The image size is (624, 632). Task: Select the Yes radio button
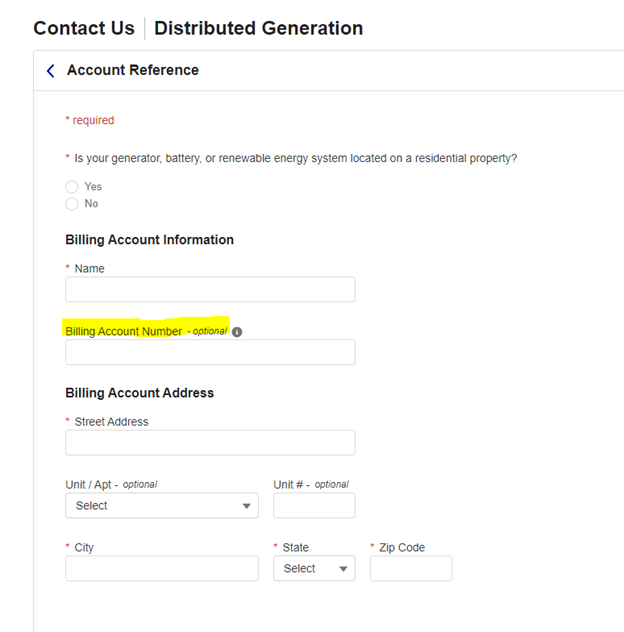tap(72, 187)
